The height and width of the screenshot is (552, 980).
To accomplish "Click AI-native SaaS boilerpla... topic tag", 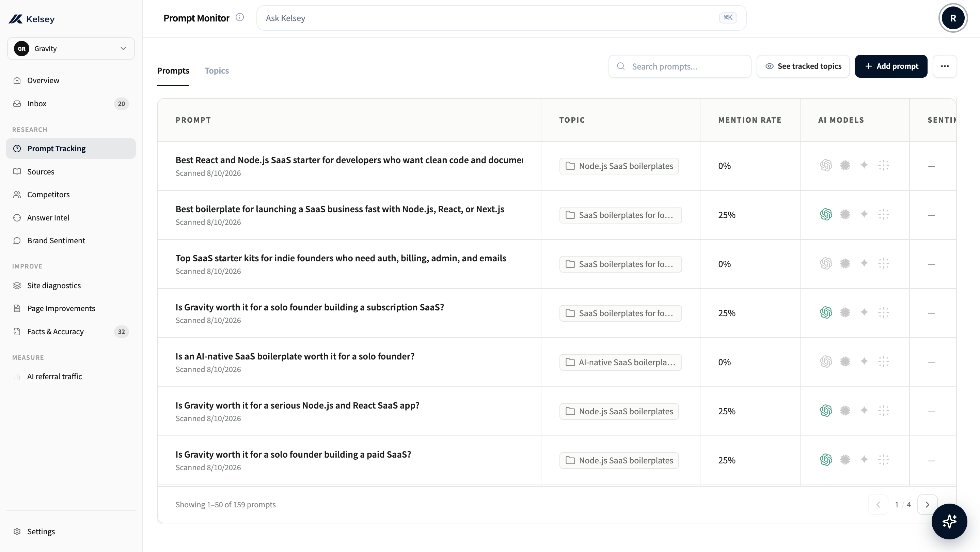I will click(x=620, y=363).
